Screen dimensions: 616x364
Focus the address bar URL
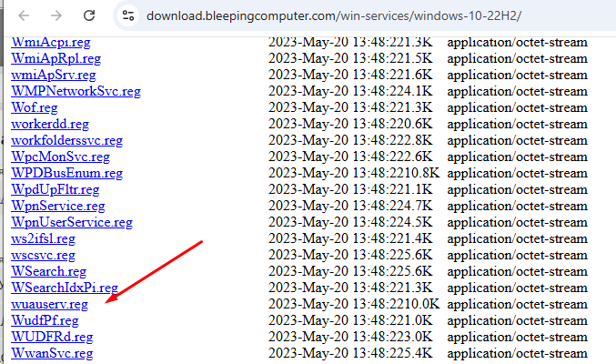click(x=334, y=16)
